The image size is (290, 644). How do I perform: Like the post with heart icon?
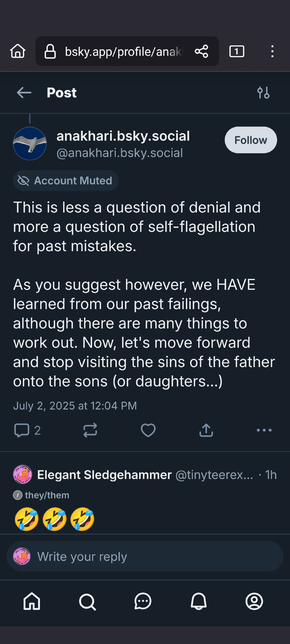[148, 430]
